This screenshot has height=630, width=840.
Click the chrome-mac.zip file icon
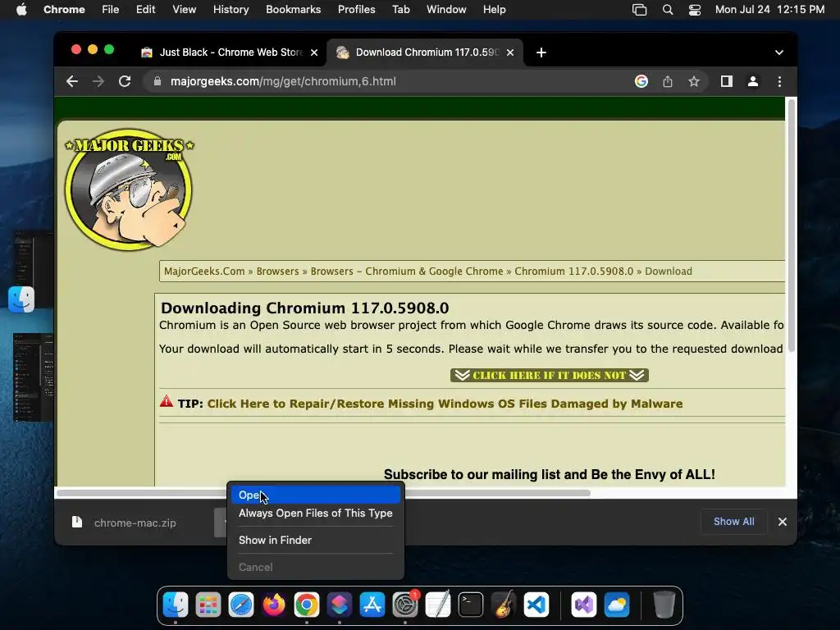(x=77, y=523)
